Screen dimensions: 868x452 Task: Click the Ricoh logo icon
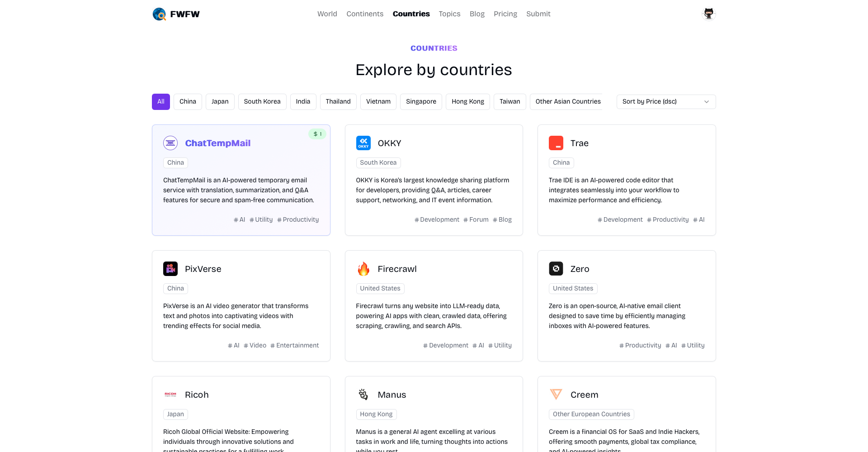170,395
